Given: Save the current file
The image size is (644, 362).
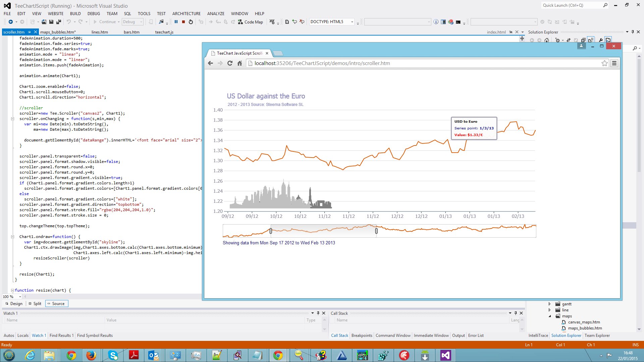Looking at the screenshot, I should click(51, 22).
